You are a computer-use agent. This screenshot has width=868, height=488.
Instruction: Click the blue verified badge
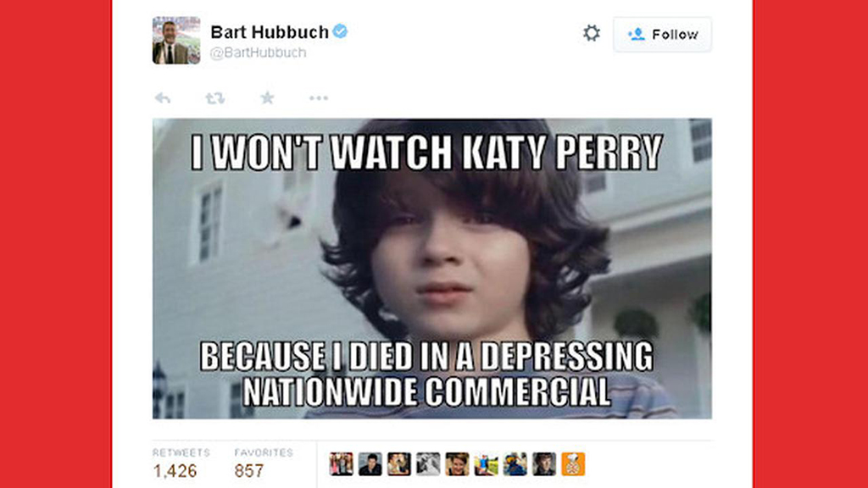click(x=340, y=31)
